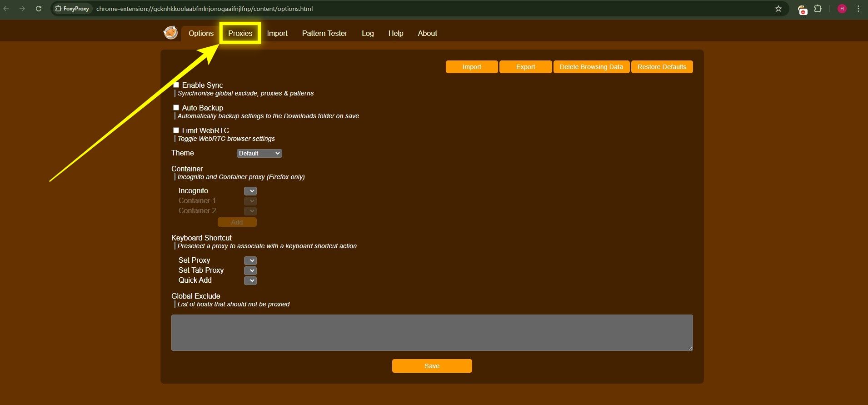868x405 pixels.
Task: Click the Global Exclude heading text
Action: point(195,296)
